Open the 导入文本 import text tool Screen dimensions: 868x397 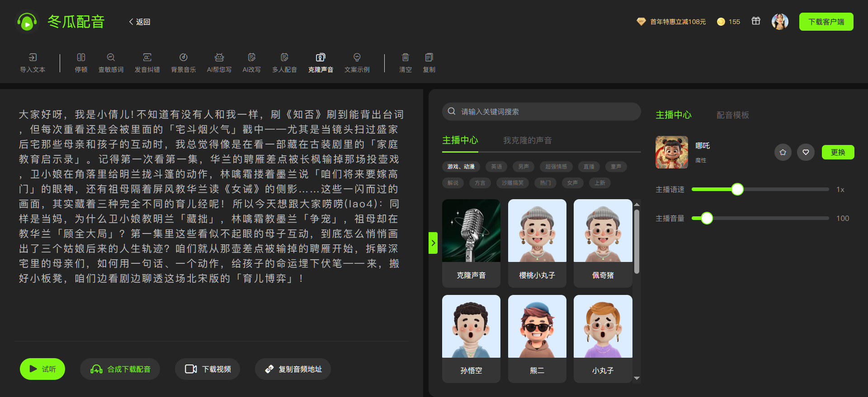[33, 63]
